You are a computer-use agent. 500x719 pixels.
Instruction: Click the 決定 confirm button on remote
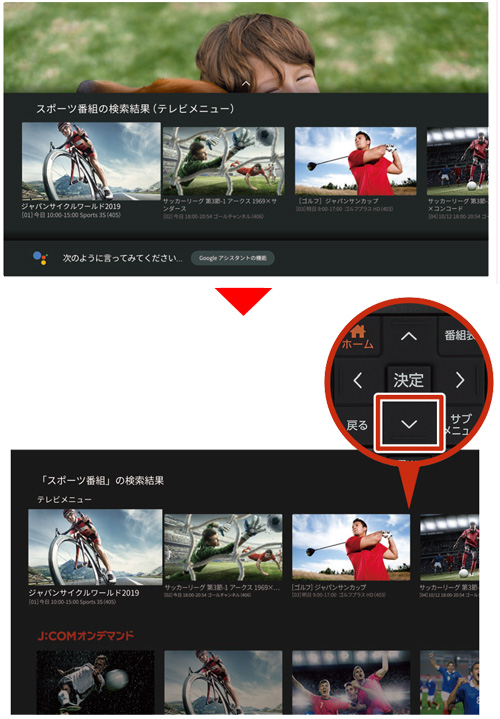point(408,380)
